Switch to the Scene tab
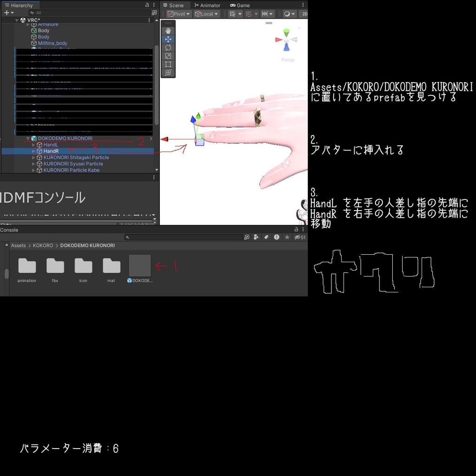Screen dimensions: 476x476 173,5
